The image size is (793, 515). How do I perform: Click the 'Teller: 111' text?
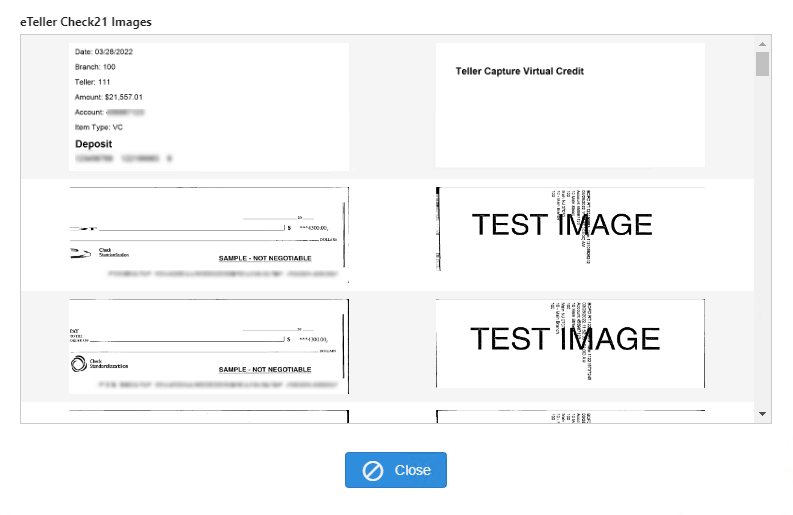tap(93, 82)
